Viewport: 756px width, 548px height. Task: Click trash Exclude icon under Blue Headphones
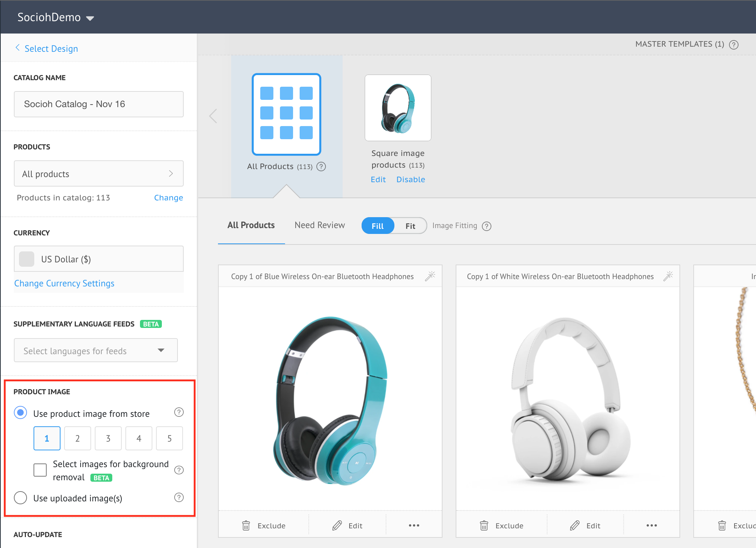[246, 525]
